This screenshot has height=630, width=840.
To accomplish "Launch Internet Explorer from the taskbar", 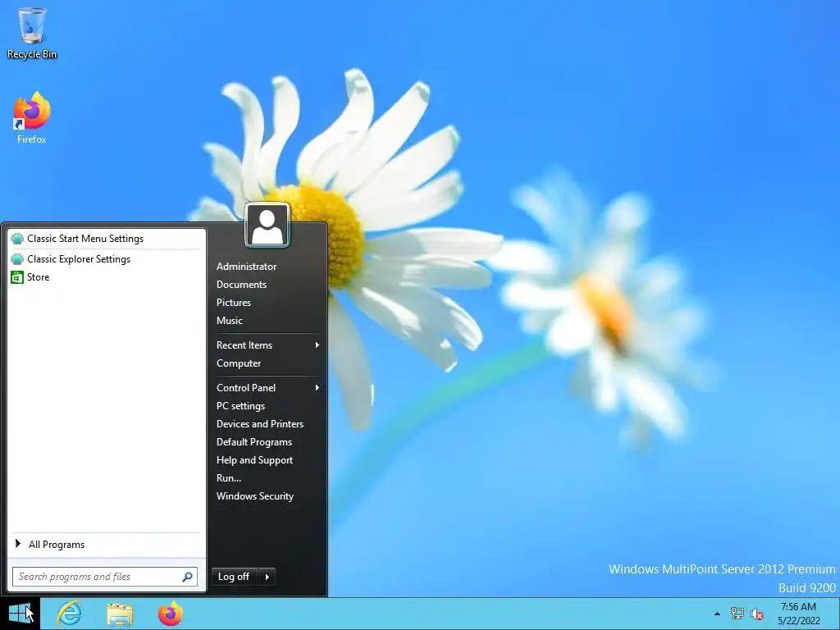I will 69,614.
